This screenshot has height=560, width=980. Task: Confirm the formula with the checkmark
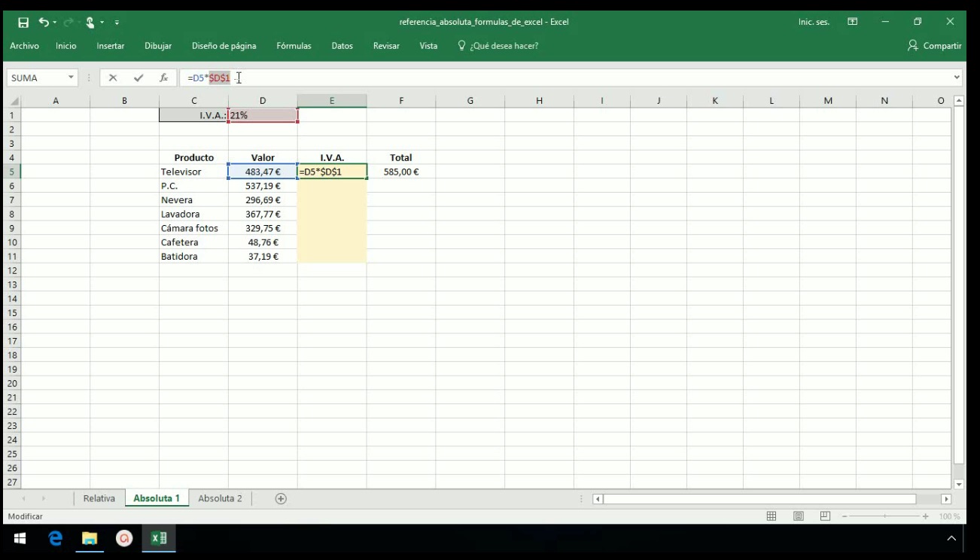pos(138,78)
